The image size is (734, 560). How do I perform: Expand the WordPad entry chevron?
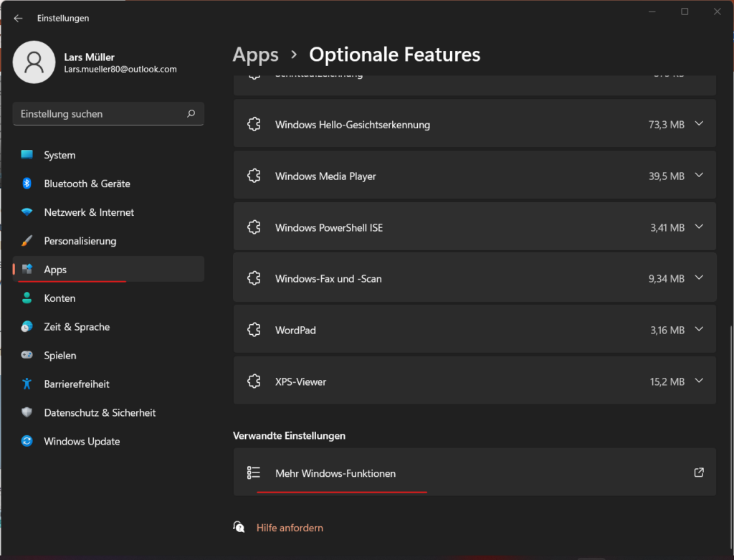point(699,329)
